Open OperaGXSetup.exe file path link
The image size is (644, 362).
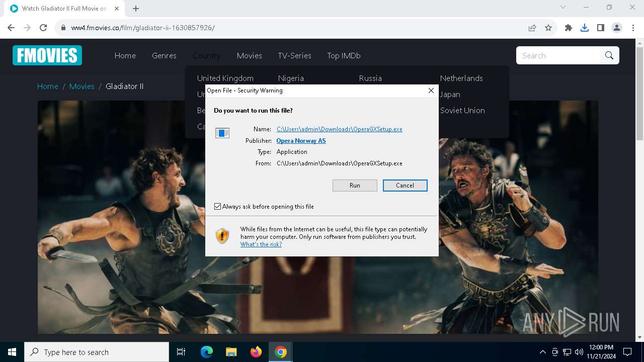[340, 129]
